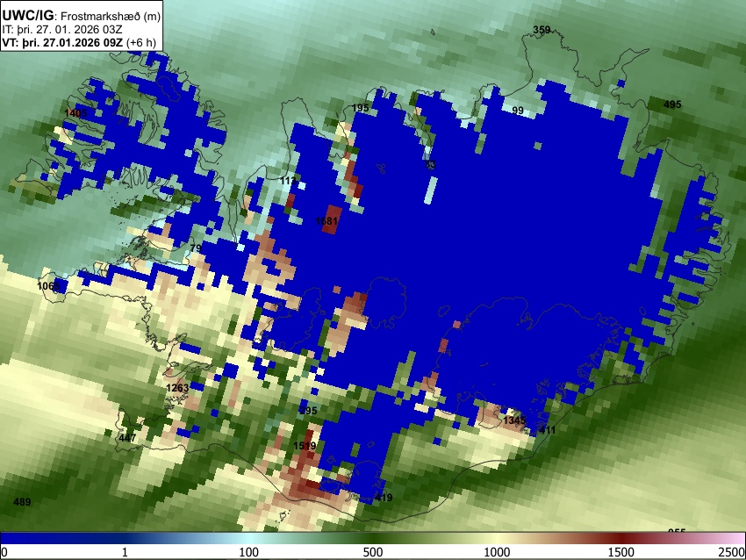Click the 'IT: þri. 27. 01. 2026 03Z' line
Viewport: 746px width, 560px height.
pos(61,30)
